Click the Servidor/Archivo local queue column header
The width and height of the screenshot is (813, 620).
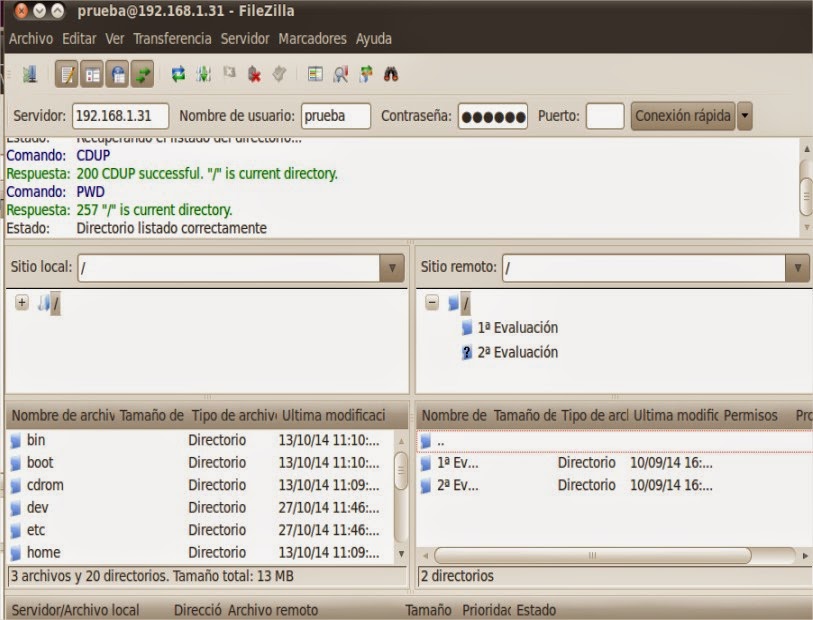click(76, 610)
